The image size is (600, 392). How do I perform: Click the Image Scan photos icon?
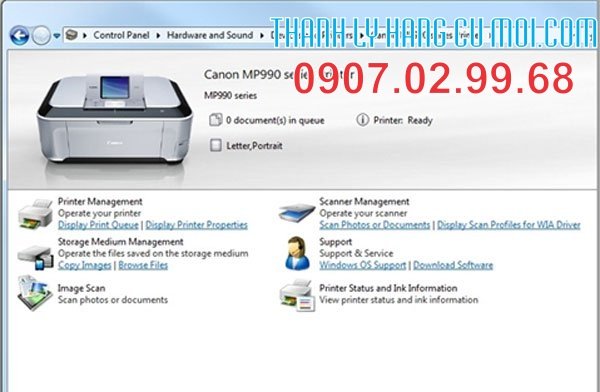[35, 293]
